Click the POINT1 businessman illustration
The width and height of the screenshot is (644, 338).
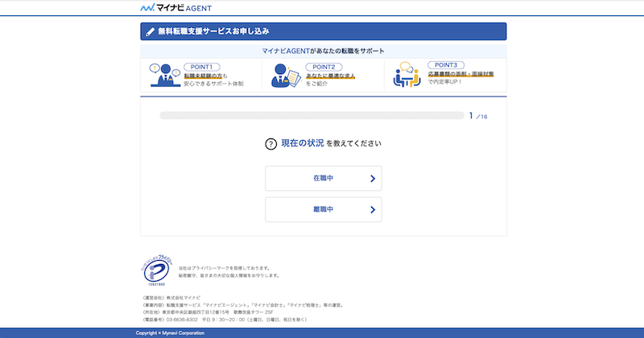165,75
